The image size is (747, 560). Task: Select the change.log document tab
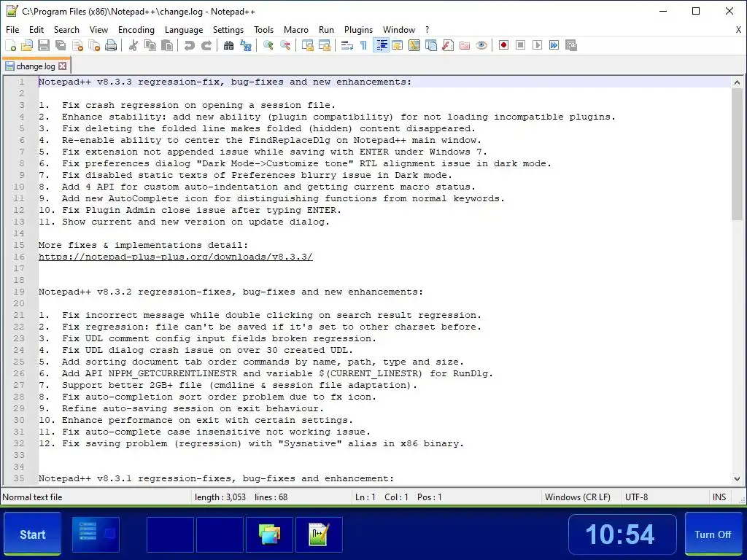point(36,66)
